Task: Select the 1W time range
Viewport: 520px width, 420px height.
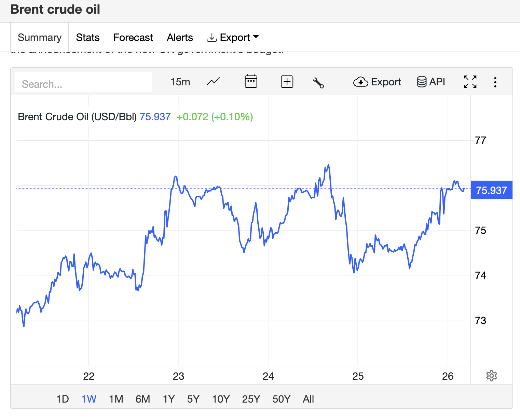Action: (89, 399)
